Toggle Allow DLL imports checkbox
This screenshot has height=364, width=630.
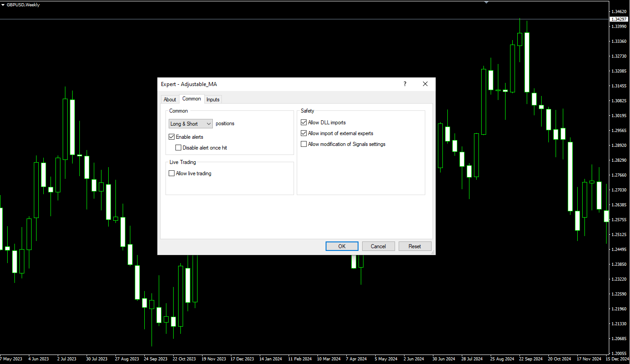[x=304, y=123]
